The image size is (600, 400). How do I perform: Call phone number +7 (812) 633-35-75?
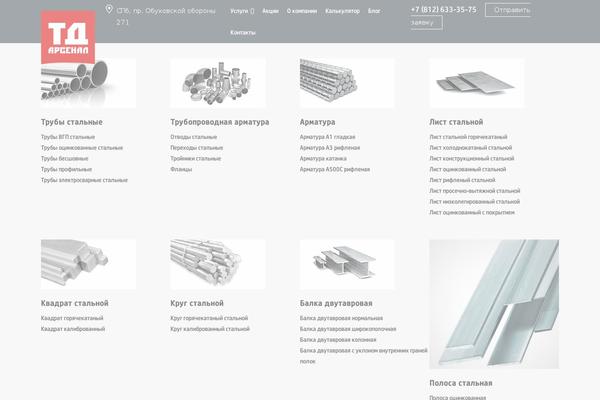(443, 10)
